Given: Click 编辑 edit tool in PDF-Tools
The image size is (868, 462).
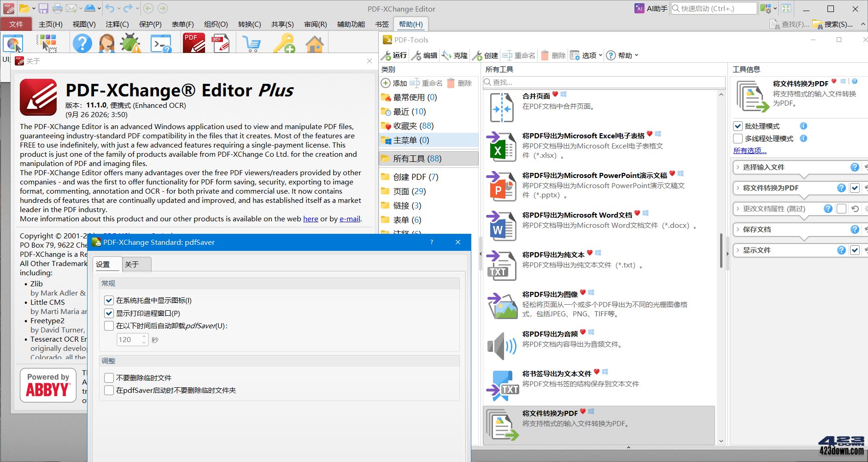Looking at the screenshot, I should (424, 55).
